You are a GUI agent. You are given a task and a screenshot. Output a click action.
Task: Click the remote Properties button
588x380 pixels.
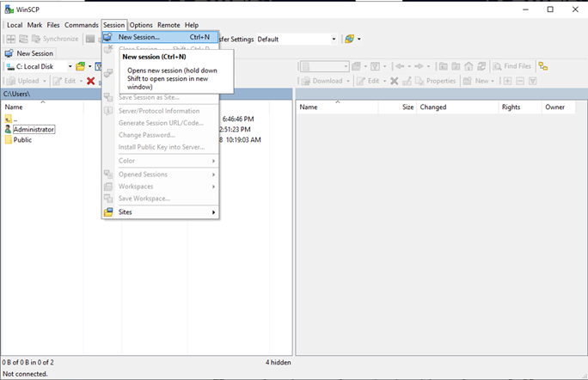[435, 81]
